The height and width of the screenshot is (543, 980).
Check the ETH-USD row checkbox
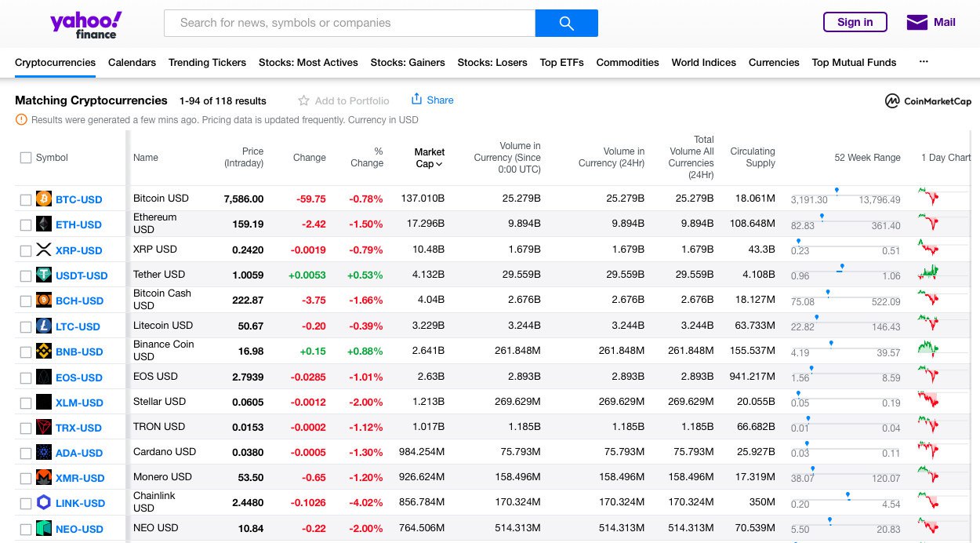click(x=26, y=225)
